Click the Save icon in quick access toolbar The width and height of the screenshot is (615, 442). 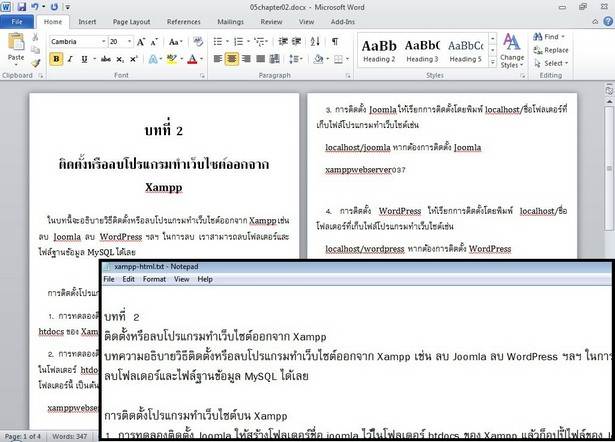point(22,7)
